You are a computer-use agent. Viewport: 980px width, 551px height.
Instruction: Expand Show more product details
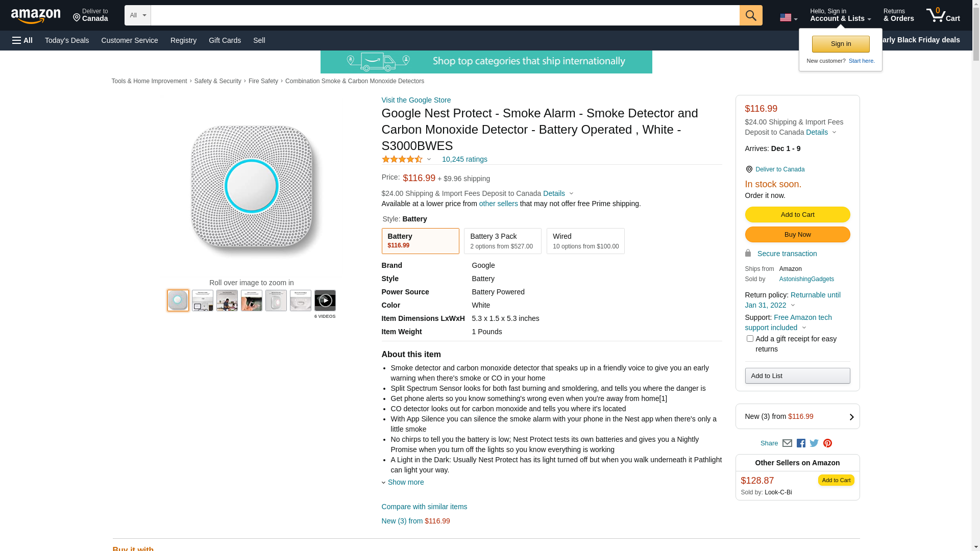pyautogui.click(x=405, y=482)
